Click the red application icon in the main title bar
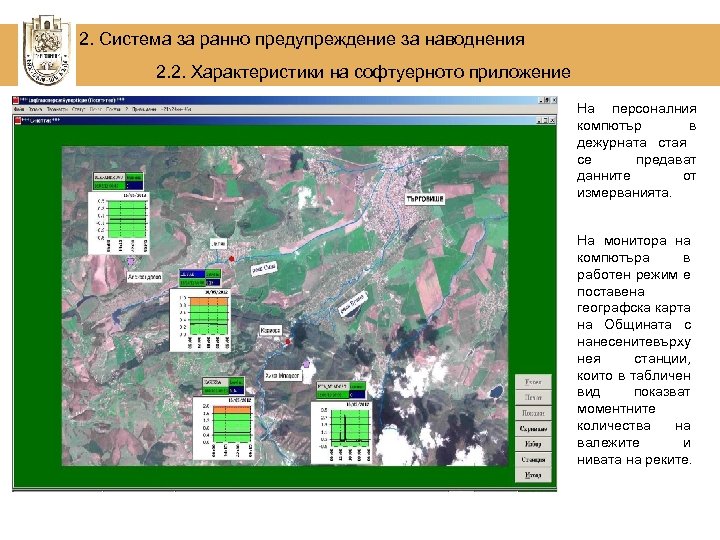Viewport: 720px width, 540px height. tap(15, 100)
